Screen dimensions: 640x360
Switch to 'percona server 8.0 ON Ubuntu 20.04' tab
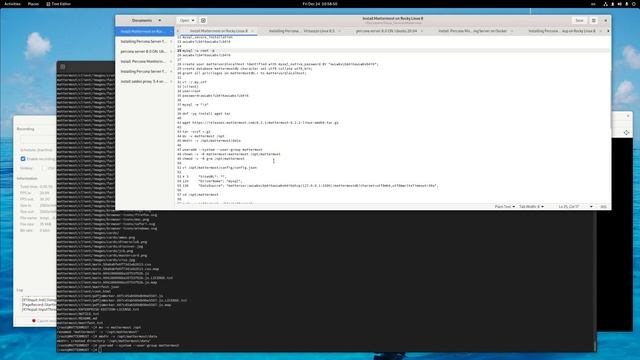387,31
